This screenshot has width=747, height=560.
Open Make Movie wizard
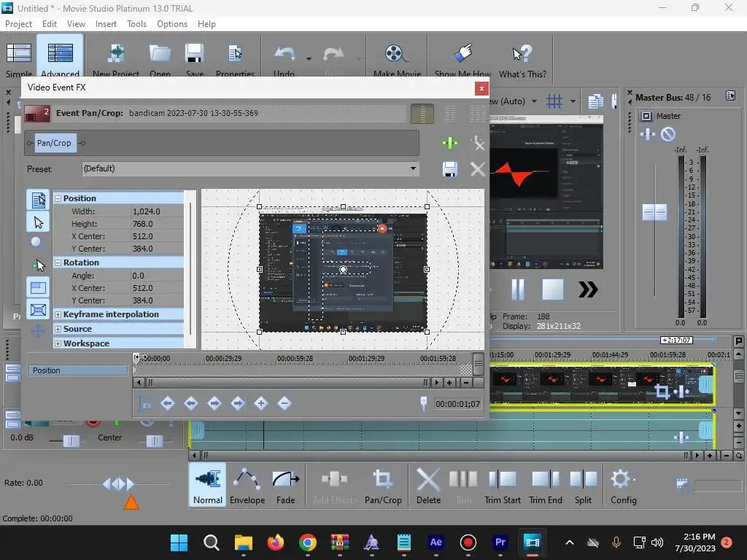coord(397,58)
